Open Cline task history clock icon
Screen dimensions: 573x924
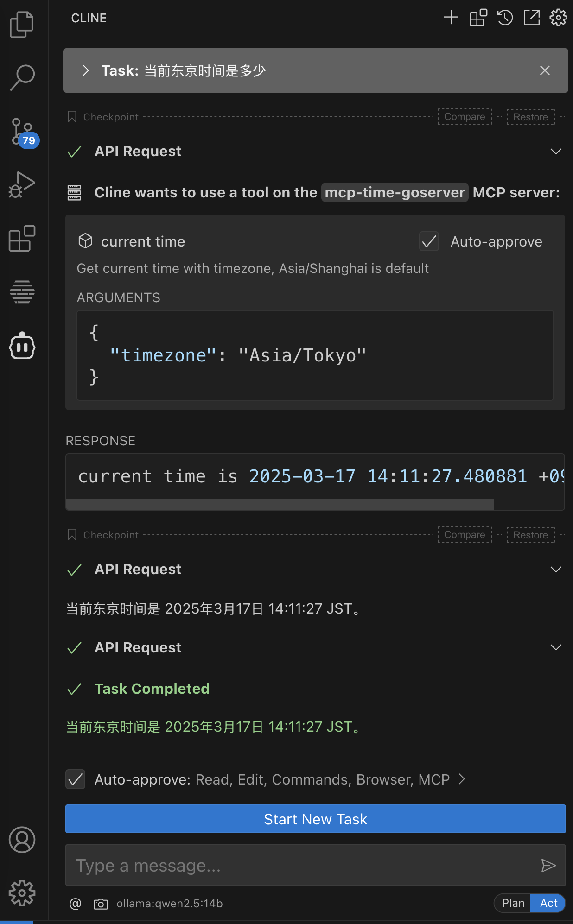pos(505,18)
